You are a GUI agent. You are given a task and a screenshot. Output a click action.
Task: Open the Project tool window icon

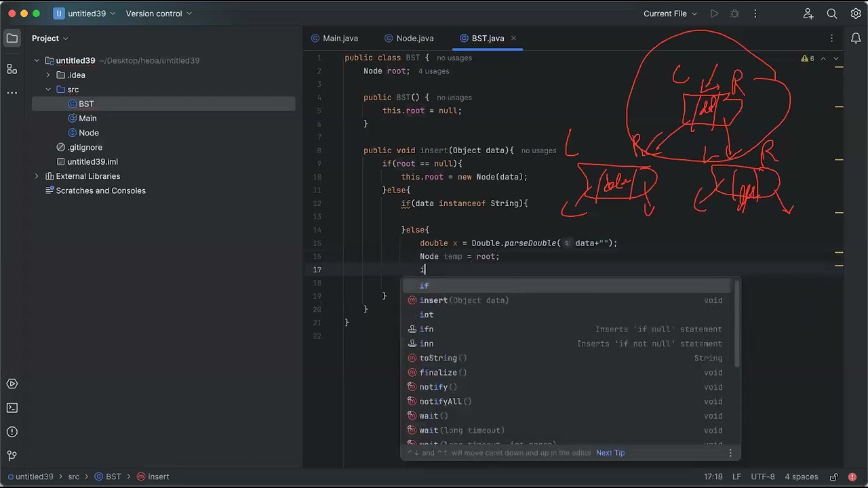[x=12, y=39]
